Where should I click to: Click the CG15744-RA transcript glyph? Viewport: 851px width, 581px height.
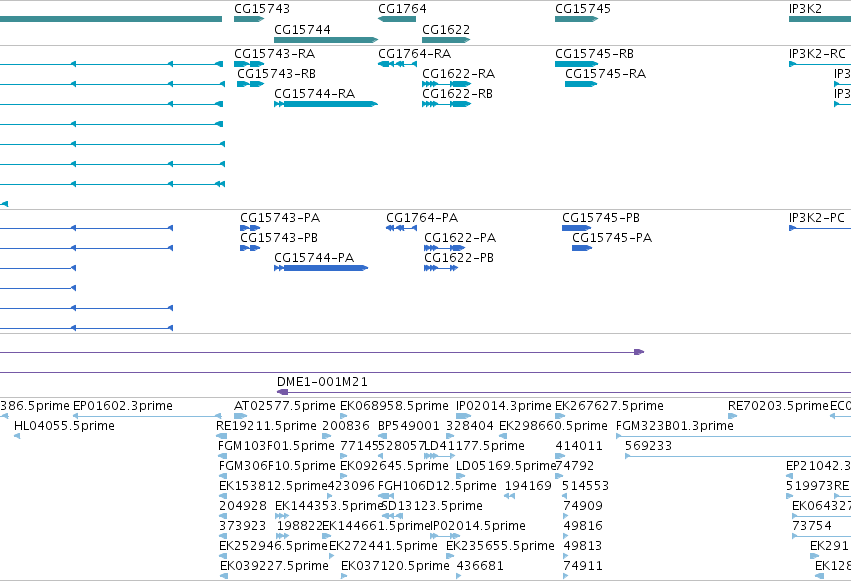point(326,104)
